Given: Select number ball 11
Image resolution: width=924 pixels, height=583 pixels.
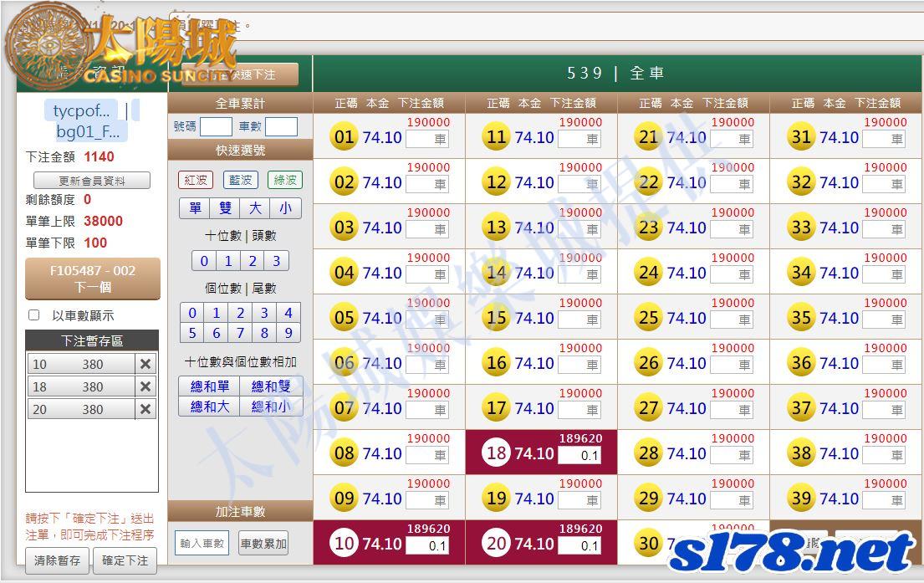Looking at the screenshot, I should click(x=496, y=137).
